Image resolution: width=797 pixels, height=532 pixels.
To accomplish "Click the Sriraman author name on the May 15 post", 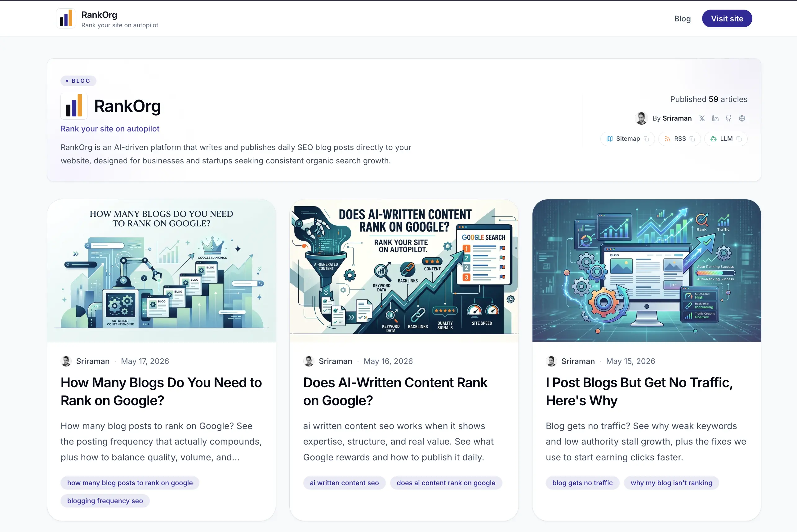I will [578, 361].
